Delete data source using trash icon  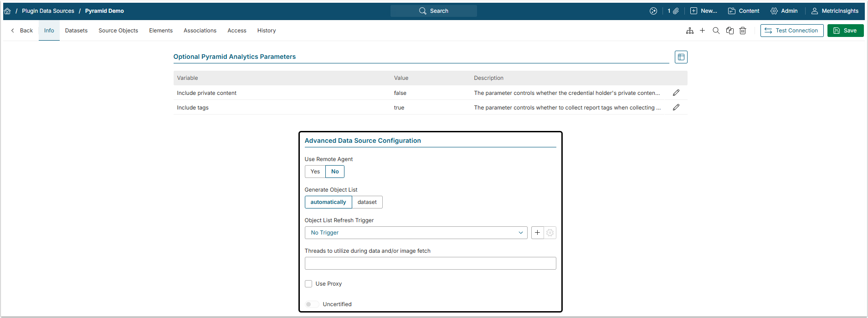point(743,31)
